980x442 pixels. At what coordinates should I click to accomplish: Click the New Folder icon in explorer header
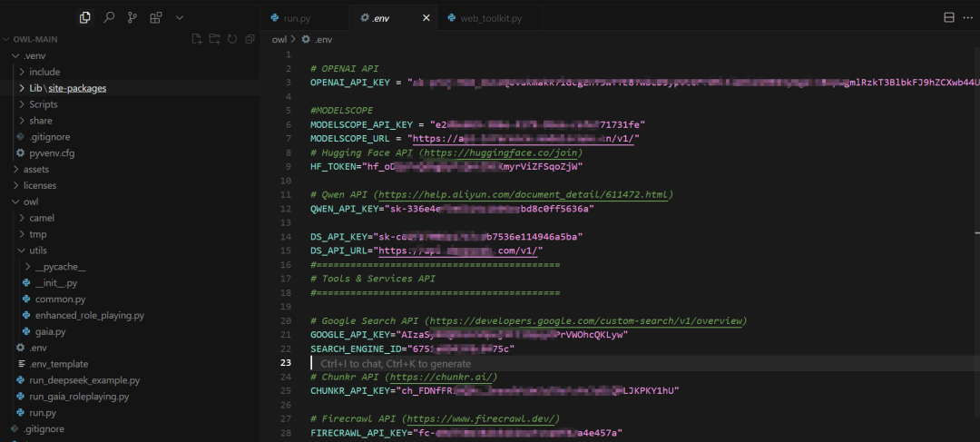214,39
